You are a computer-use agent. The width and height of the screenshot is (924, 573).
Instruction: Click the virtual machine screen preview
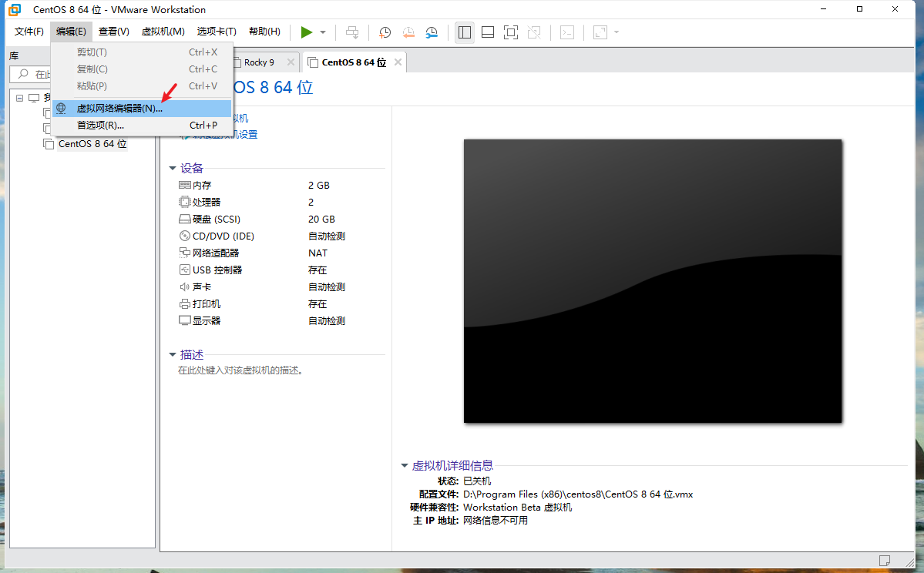652,281
